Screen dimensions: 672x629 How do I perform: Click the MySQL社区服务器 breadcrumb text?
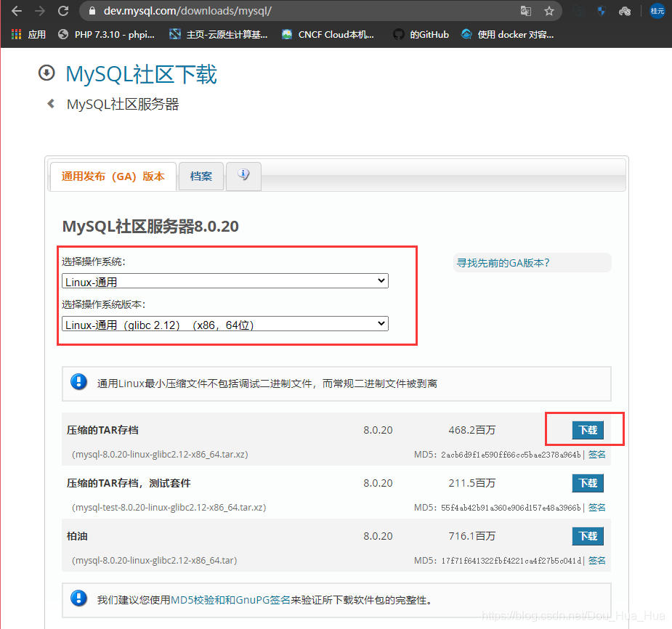[x=123, y=104]
